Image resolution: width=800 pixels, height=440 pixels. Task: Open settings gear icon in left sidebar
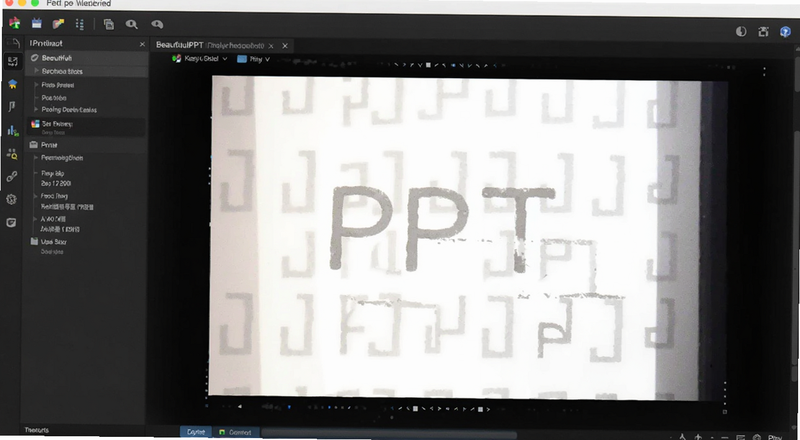click(12, 200)
